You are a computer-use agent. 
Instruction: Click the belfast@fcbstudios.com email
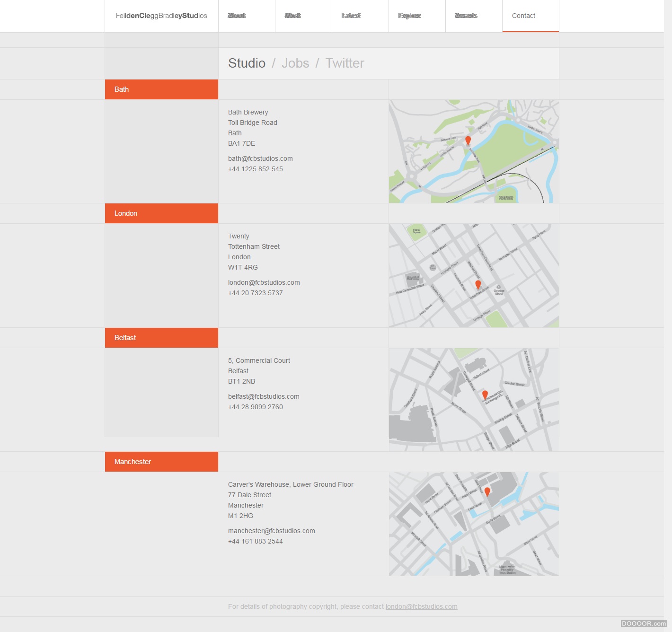click(264, 396)
